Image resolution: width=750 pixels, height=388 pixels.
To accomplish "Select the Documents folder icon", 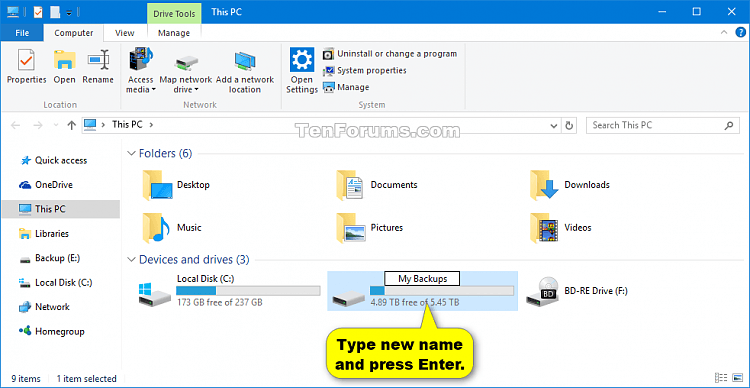I will pyautogui.click(x=349, y=185).
